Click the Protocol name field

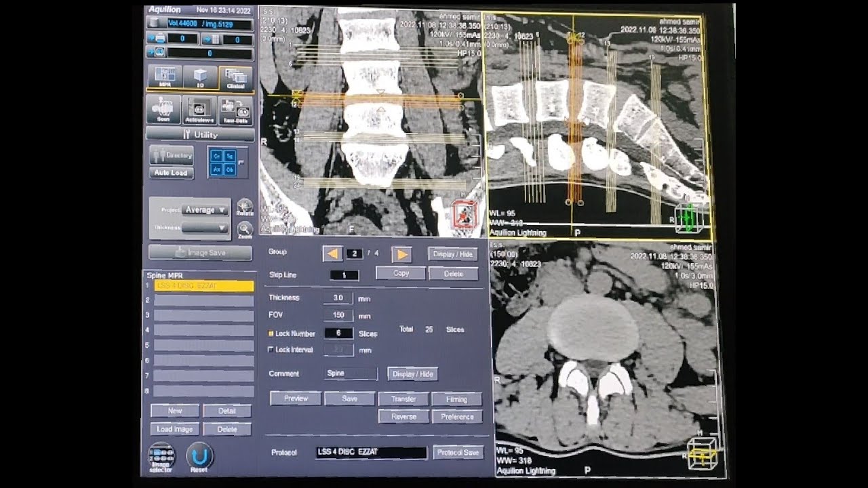[372, 452]
